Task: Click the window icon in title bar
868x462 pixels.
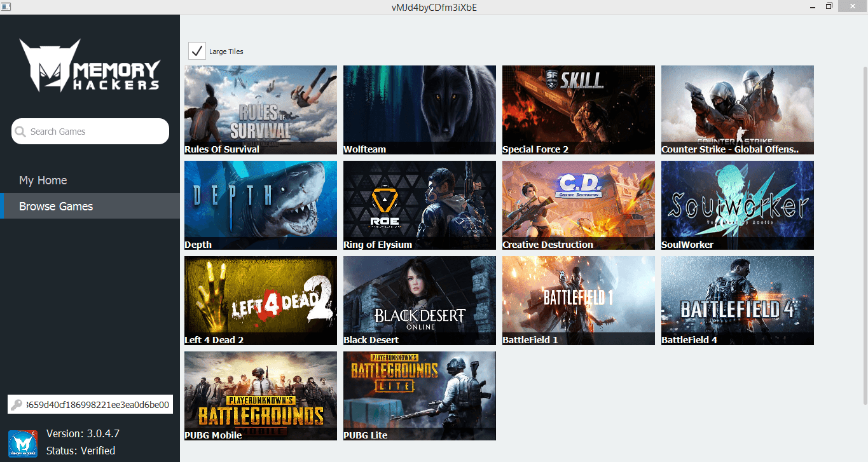Action: click(6, 6)
